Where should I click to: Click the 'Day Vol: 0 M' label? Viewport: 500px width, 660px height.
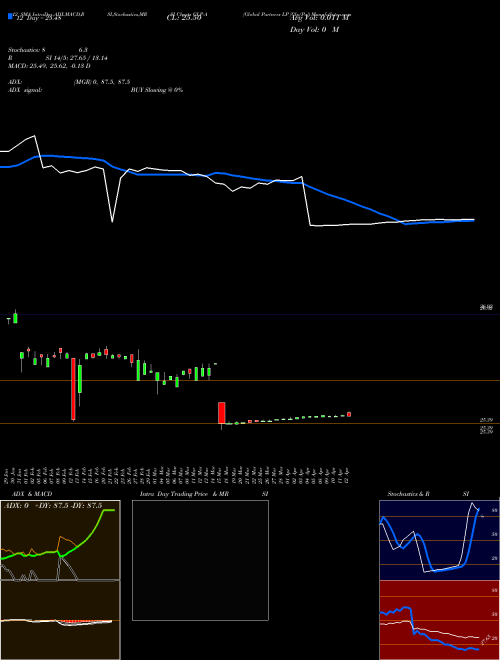pyautogui.click(x=314, y=29)
